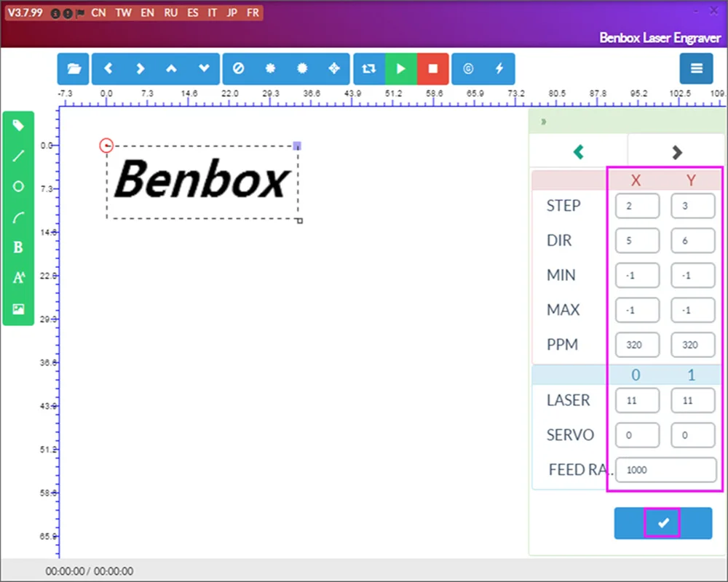
Task: Click the weak laser small-burst icon
Action: coord(270,68)
